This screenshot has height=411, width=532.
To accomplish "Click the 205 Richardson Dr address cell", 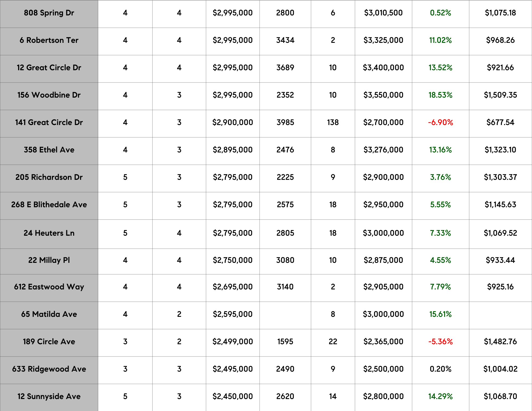I will [x=49, y=177].
